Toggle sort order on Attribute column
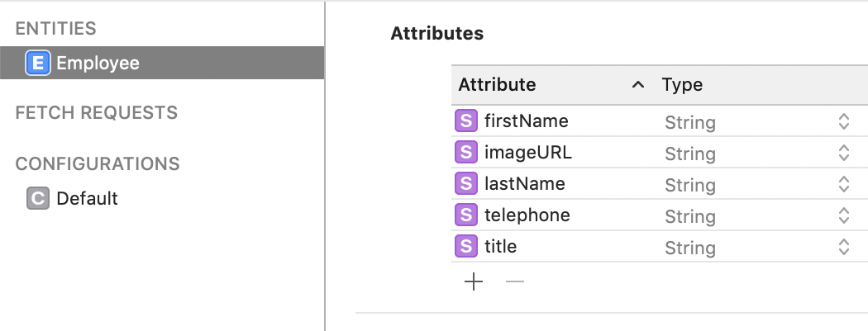Image resolution: width=868 pixels, height=331 pixels. click(x=637, y=85)
